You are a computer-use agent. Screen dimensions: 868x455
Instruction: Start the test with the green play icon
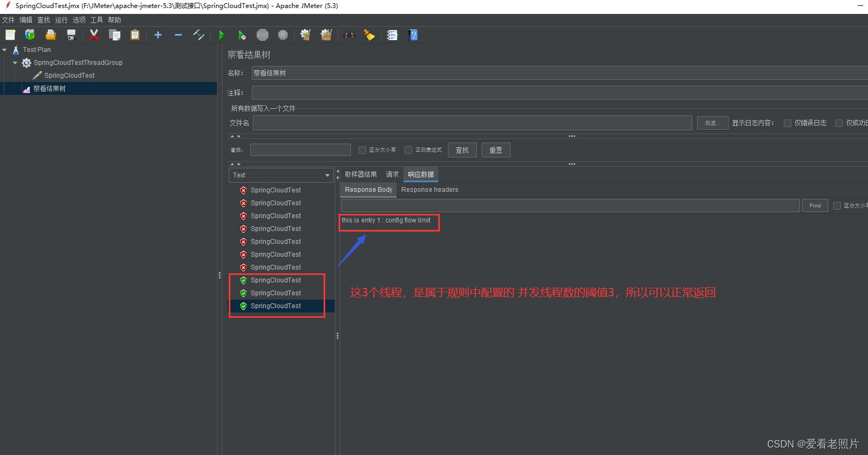[x=222, y=35]
